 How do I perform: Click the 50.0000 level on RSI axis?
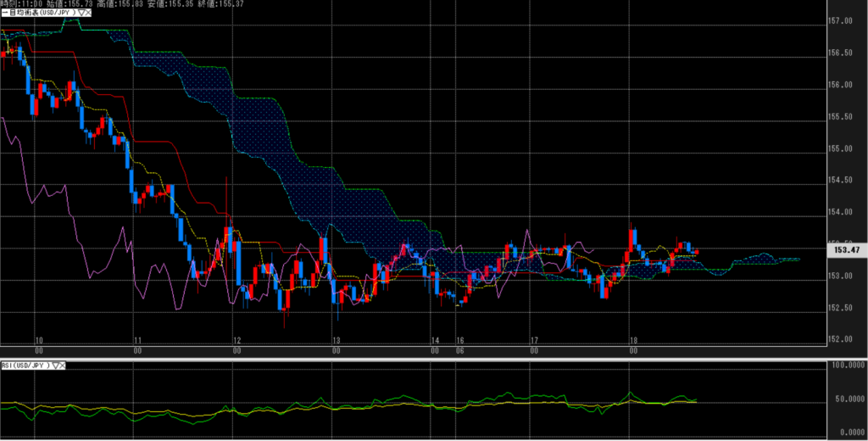(x=844, y=399)
